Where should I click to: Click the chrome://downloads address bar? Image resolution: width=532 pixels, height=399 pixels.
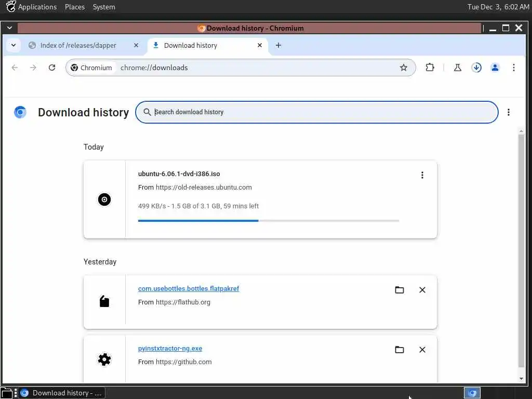coord(240,68)
